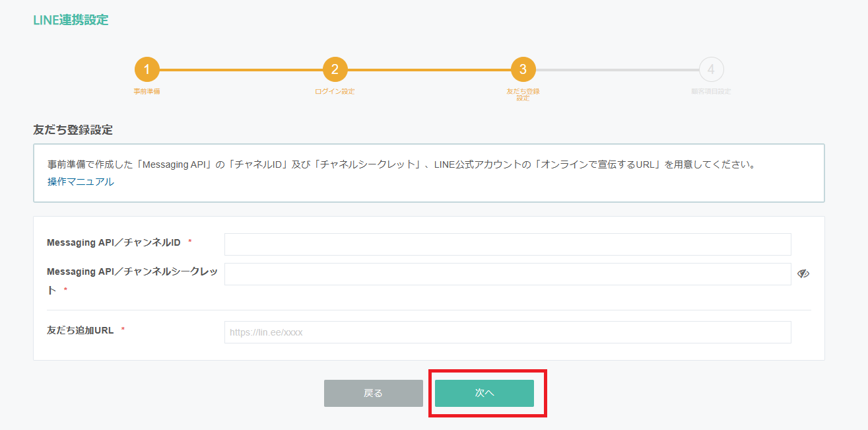Image resolution: width=868 pixels, height=430 pixels.
Task: Focus the Messaging API チャンネルID input field
Action: click(507, 244)
